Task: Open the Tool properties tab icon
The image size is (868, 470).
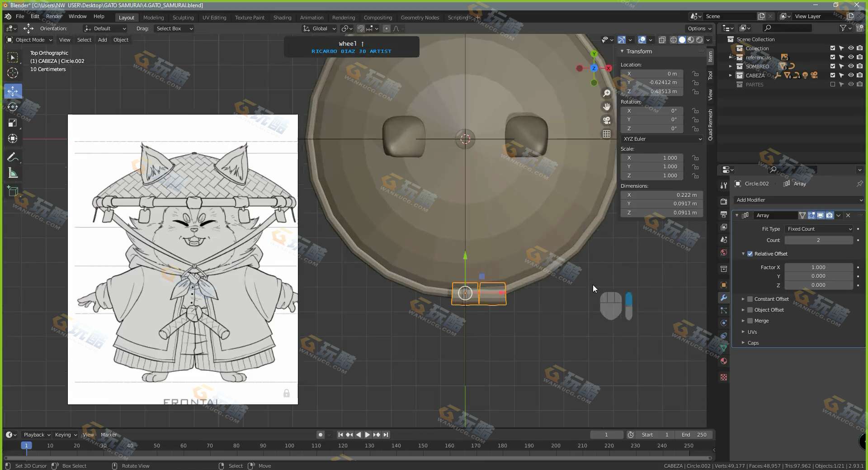Action: pyautogui.click(x=724, y=185)
